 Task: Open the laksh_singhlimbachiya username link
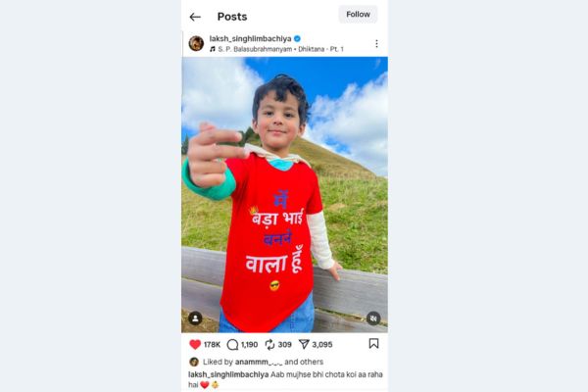(x=251, y=38)
